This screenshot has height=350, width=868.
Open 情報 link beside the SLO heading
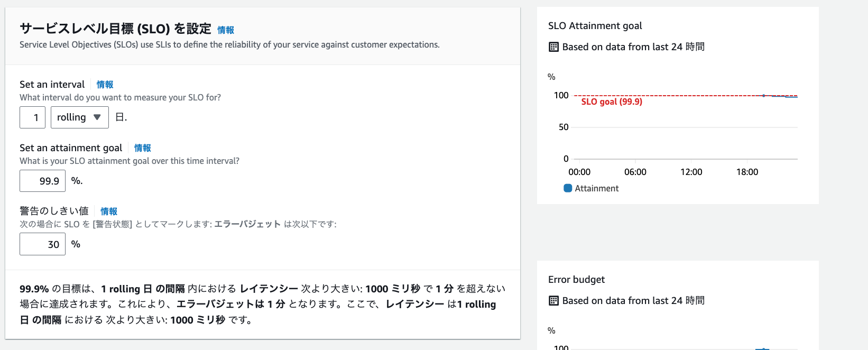click(x=226, y=30)
